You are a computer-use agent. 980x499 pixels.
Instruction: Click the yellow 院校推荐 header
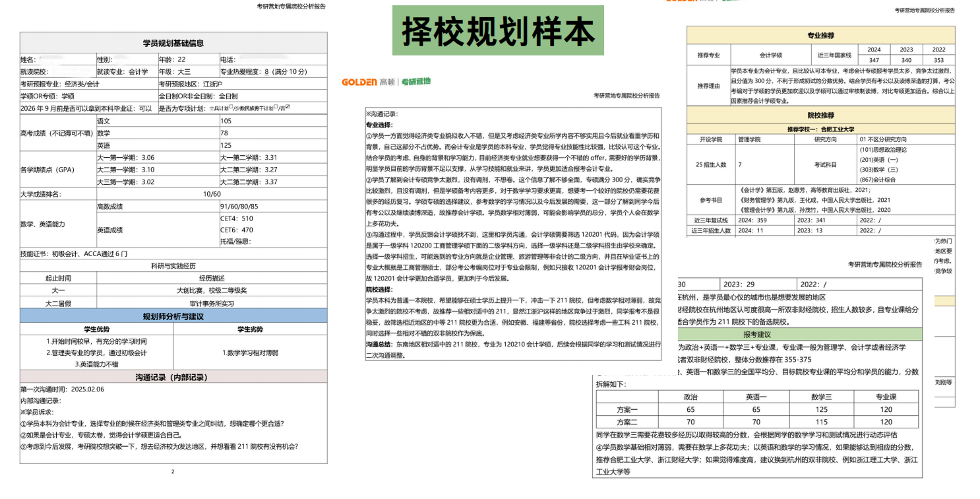point(820,115)
